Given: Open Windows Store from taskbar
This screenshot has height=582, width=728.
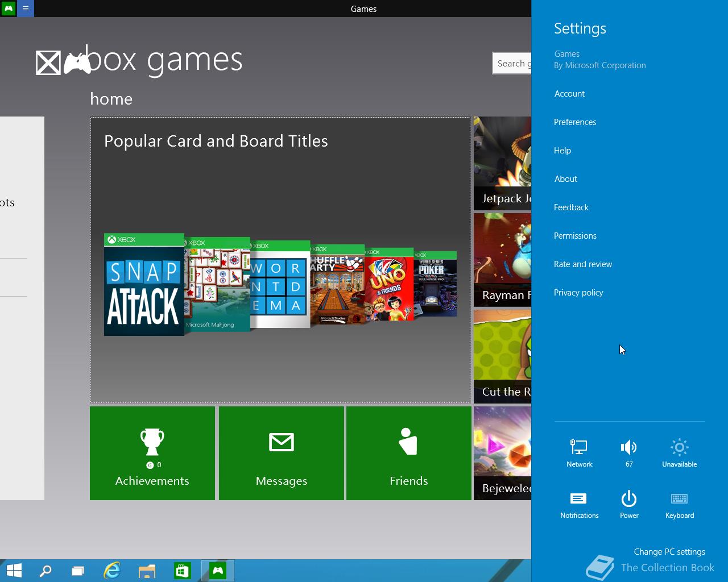Looking at the screenshot, I should (x=182, y=571).
